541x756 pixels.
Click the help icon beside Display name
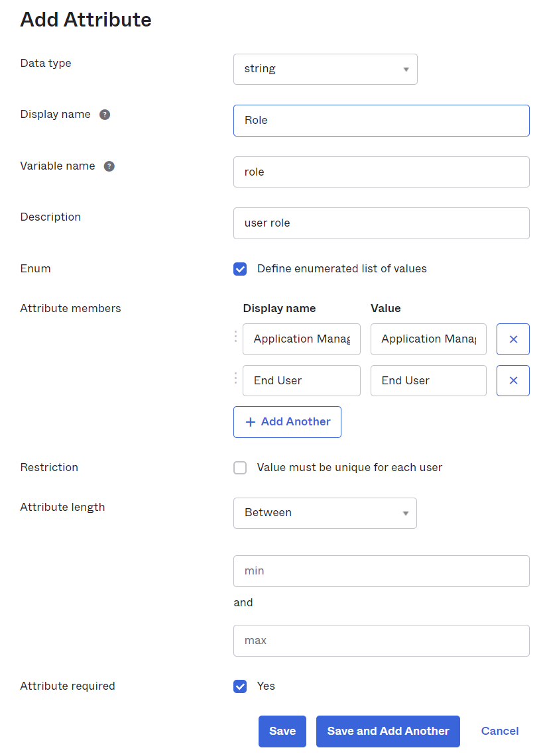(105, 114)
